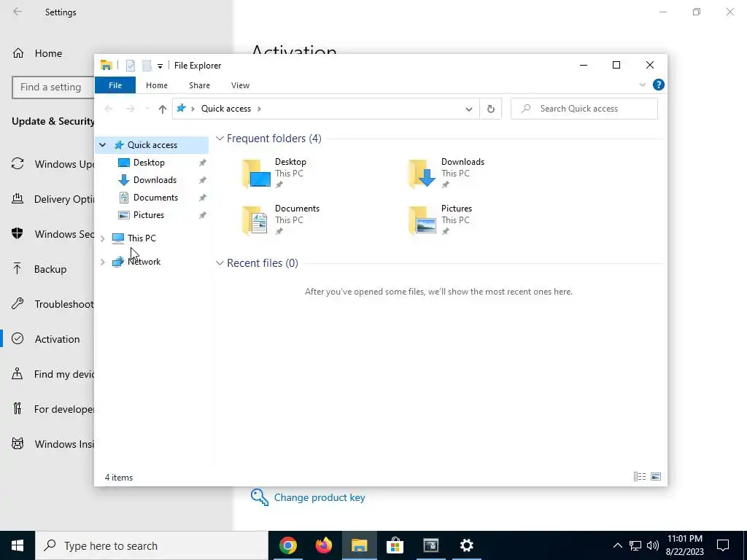Click the 4 items status bar text

point(119,477)
